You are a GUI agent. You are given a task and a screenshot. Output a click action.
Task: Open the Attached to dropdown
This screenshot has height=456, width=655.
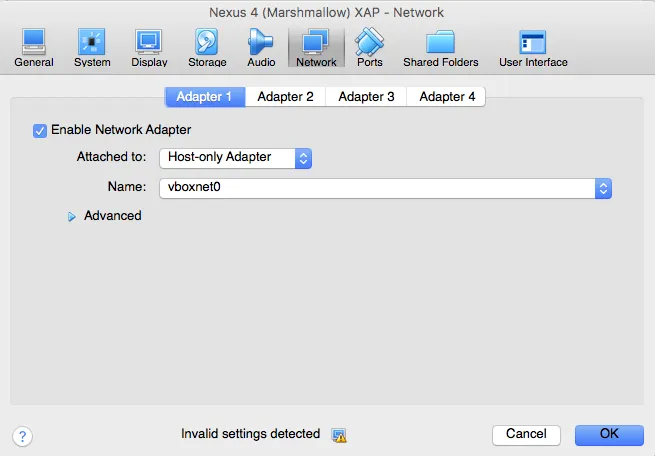pyautogui.click(x=236, y=158)
